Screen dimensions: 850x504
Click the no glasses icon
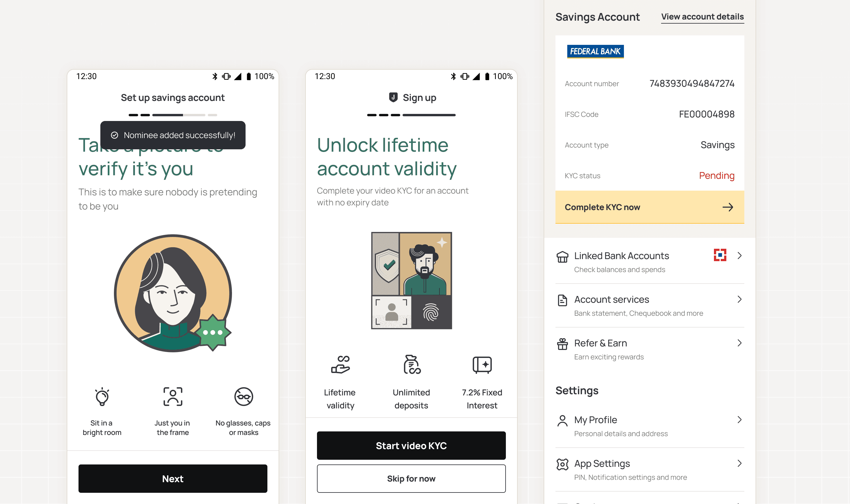pyautogui.click(x=243, y=396)
